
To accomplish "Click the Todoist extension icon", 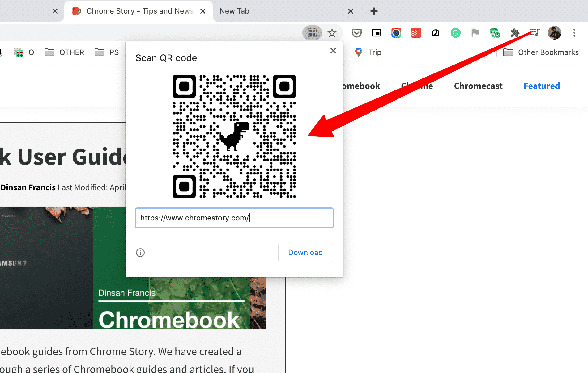I will pyautogui.click(x=416, y=33).
